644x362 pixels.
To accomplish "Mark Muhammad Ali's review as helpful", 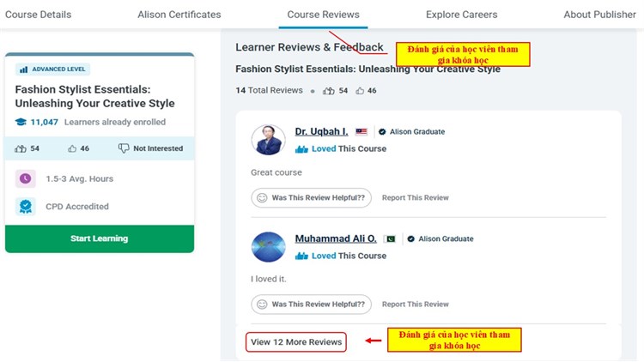I will click(312, 304).
